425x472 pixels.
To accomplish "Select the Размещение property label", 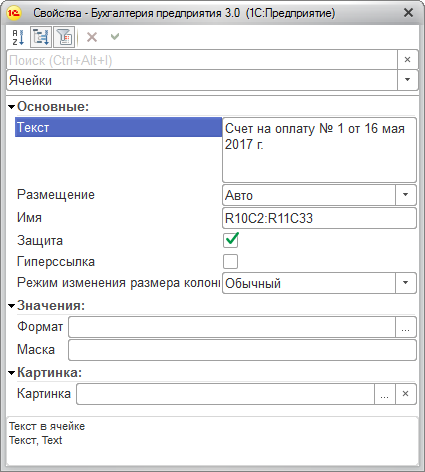I will click(x=56, y=194).
